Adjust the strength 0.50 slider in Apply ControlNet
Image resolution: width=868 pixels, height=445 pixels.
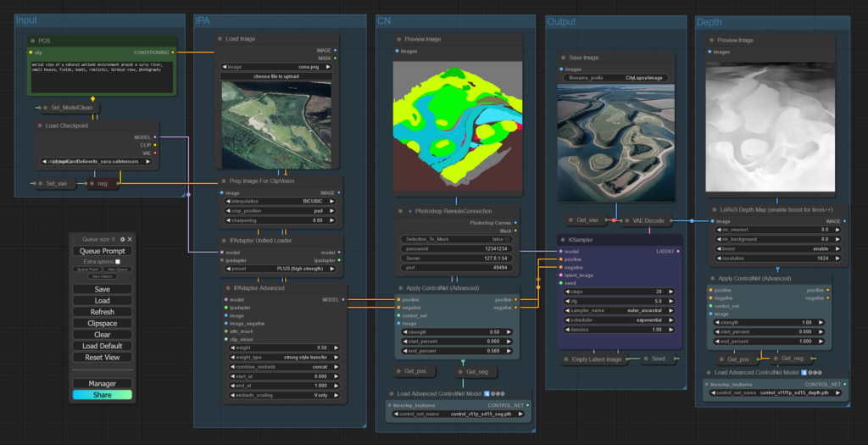456,332
